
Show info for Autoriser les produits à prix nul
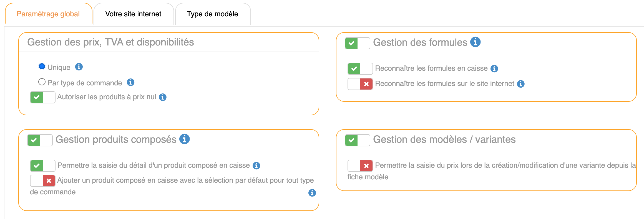click(163, 97)
